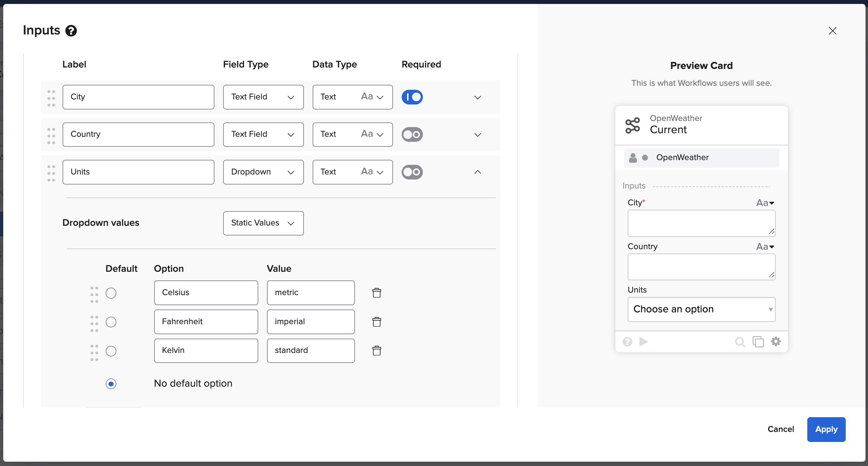Click the Country label input field
The width and height of the screenshot is (868, 466).
click(x=138, y=135)
